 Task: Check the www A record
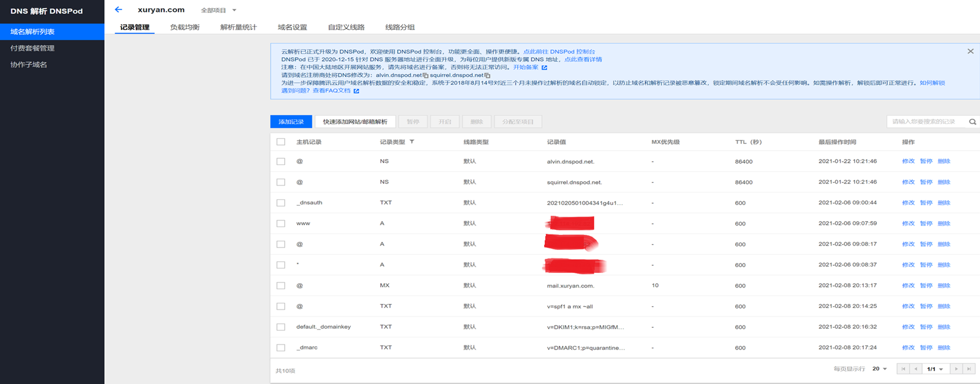point(281,223)
